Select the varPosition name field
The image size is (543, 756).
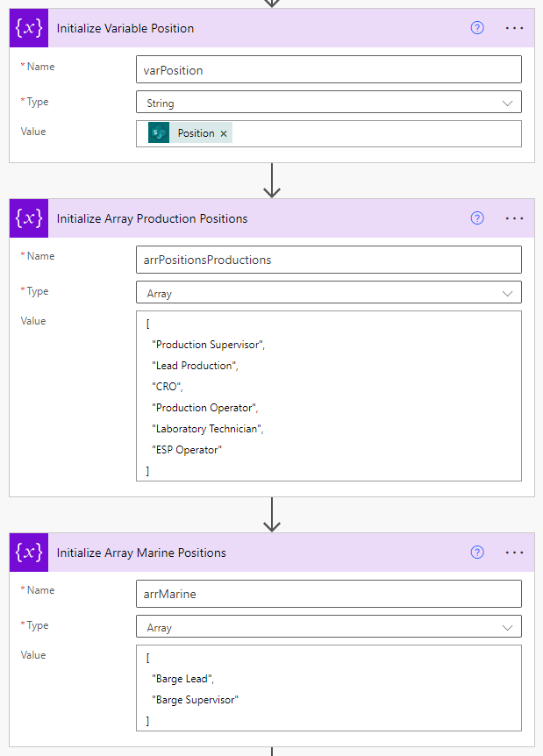click(x=328, y=68)
